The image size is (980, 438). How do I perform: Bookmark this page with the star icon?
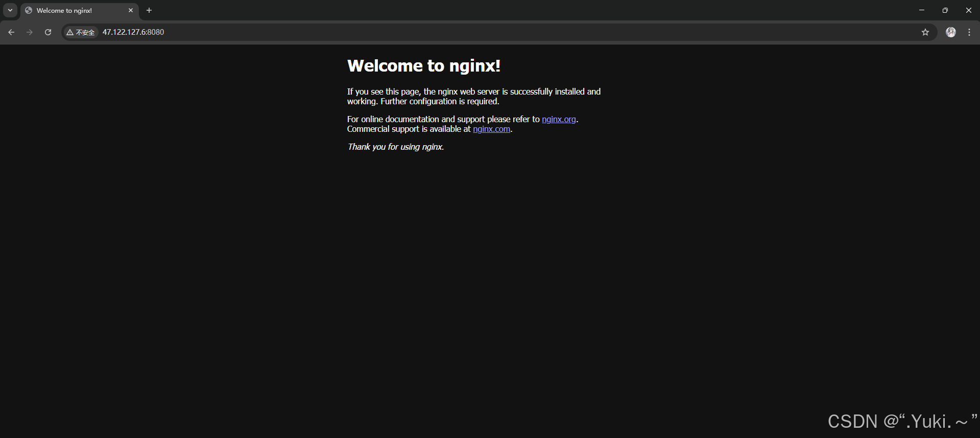coord(925,32)
